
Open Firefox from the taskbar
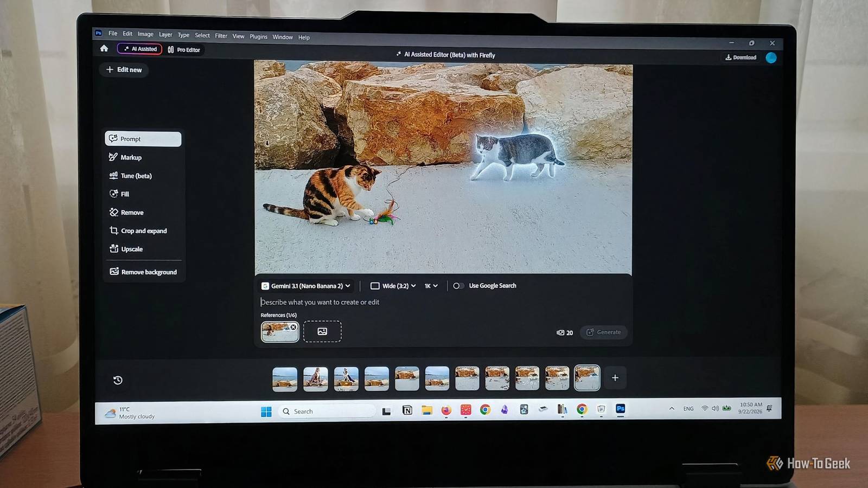[446, 410]
